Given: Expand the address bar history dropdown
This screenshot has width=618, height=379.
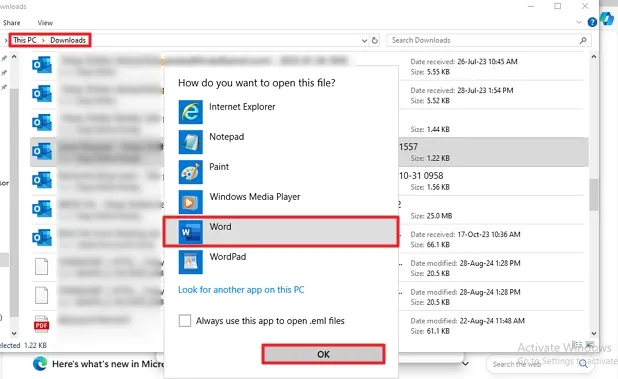Looking at the screenshot, I should (364, 41).
